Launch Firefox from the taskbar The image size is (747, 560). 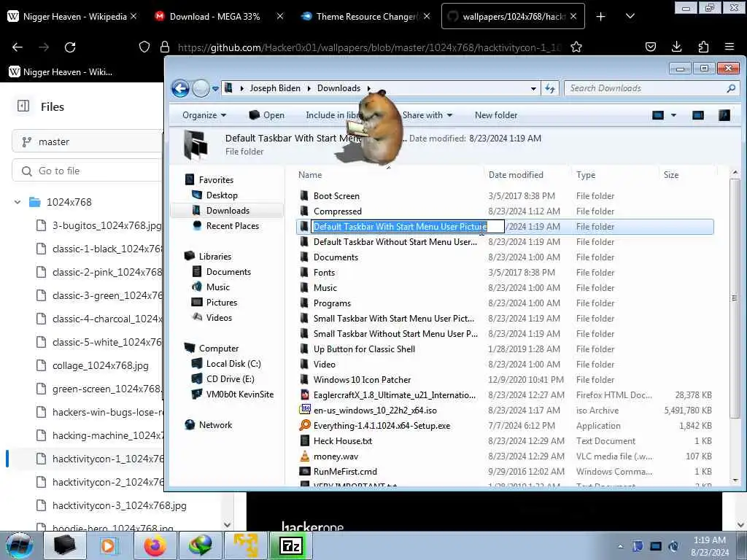click(x=156, y=545)
